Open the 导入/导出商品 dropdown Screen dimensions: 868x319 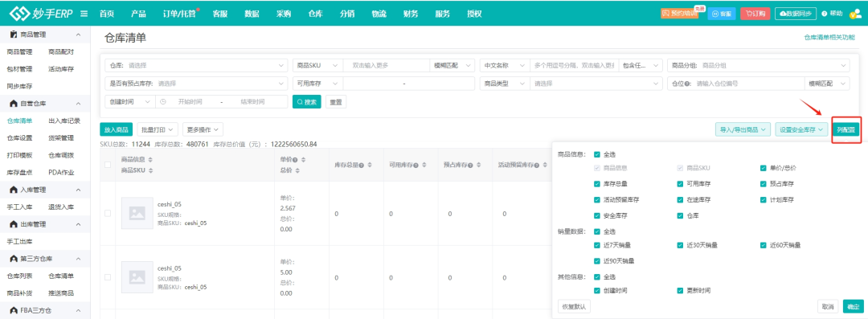click(743, 129)
